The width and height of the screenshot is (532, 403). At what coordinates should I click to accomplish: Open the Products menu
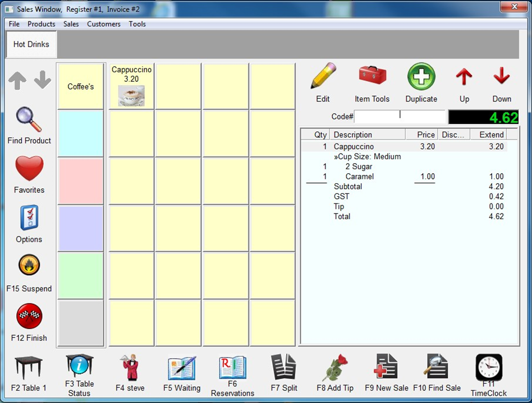tap(42, 24)
